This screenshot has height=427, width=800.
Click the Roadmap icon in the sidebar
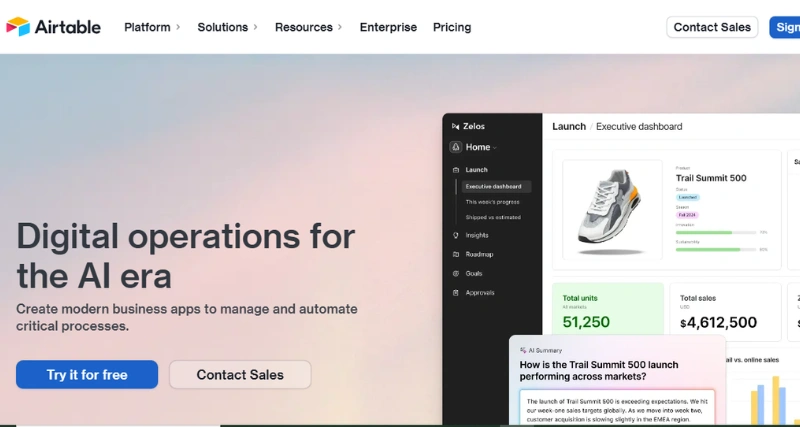(x=456, y=254)
